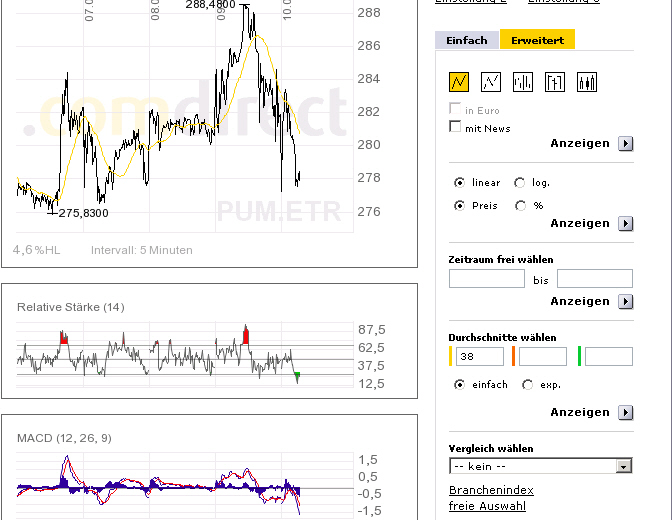Choose the bar chart type icon
Viewport: 672px width, 520px height.
tap(523, 82)
